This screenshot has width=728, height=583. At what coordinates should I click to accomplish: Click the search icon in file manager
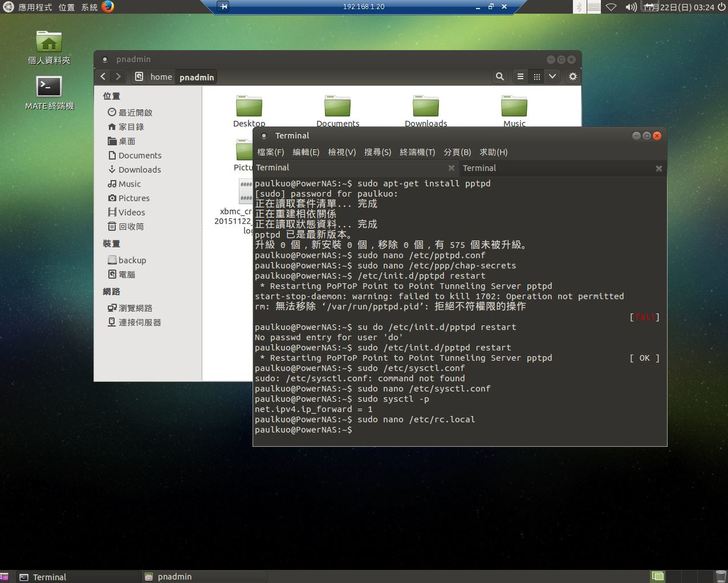click(x=500, y=77)
